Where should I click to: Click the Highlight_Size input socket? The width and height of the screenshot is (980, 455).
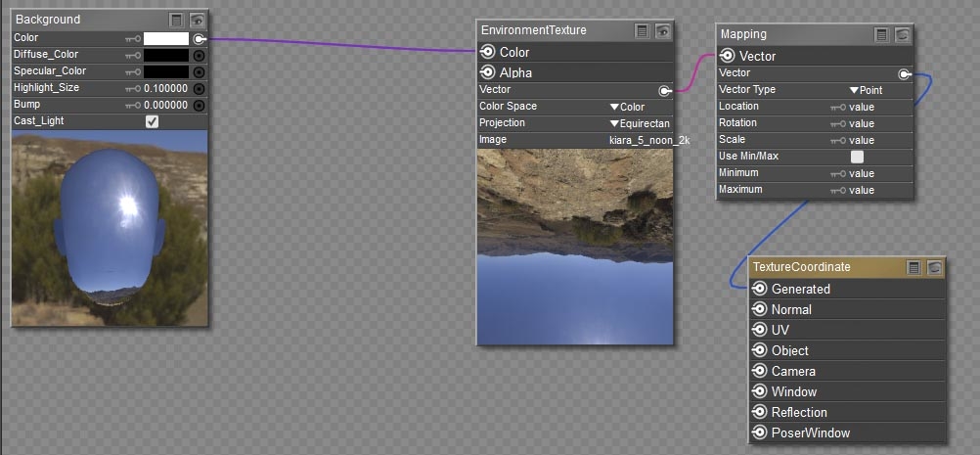[x=199, y=89]
